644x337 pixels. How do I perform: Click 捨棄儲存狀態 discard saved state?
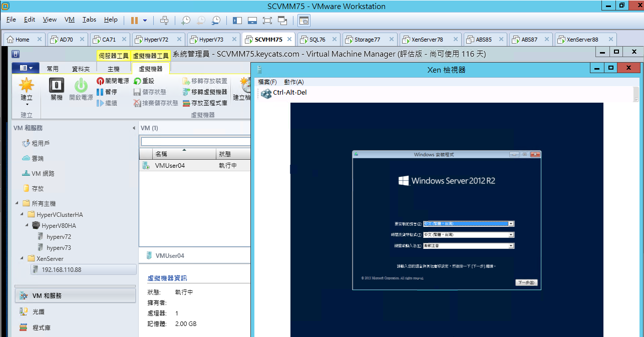click(156, 103)
